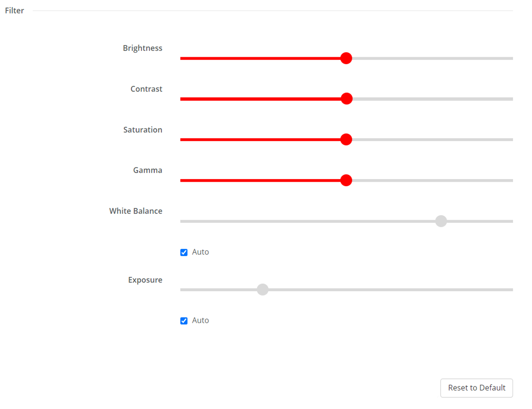The image size is (532, 409).
Task: Click the red filled part of Gamma track
Action: pos(260,180)
